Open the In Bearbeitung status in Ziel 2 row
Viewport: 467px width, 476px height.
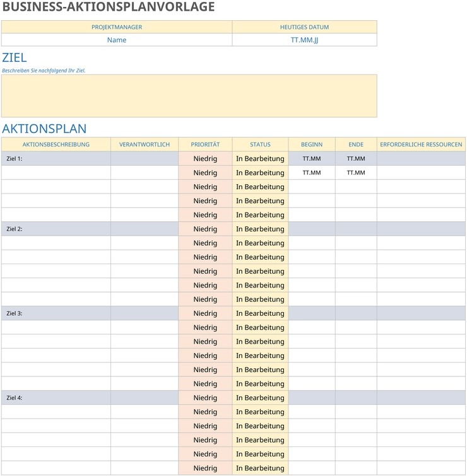pyautogui.click(x=260, y=229)
